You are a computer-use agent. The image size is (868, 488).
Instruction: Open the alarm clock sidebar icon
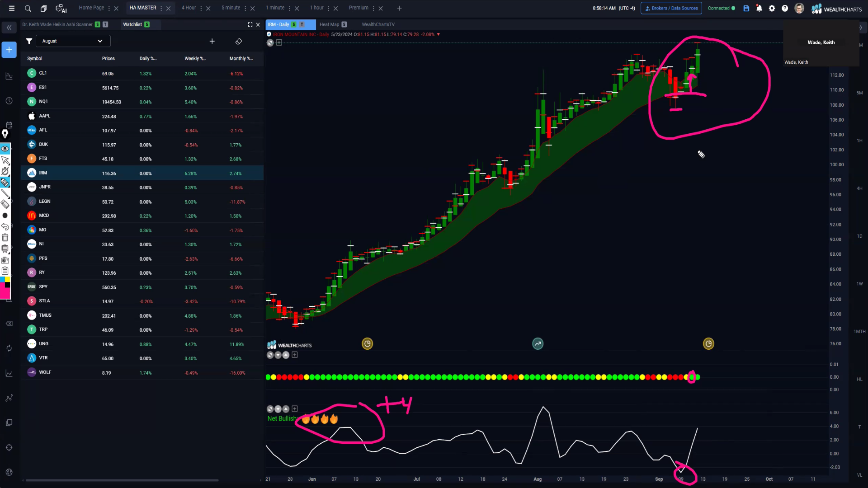coord(9,101)
